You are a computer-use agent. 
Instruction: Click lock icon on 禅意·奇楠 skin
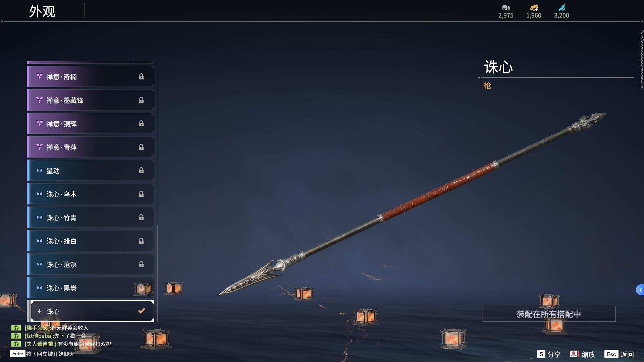click(141, 77)
